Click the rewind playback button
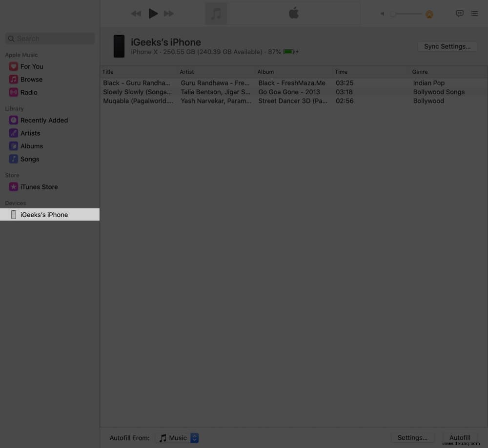 (x=136, y=14)
